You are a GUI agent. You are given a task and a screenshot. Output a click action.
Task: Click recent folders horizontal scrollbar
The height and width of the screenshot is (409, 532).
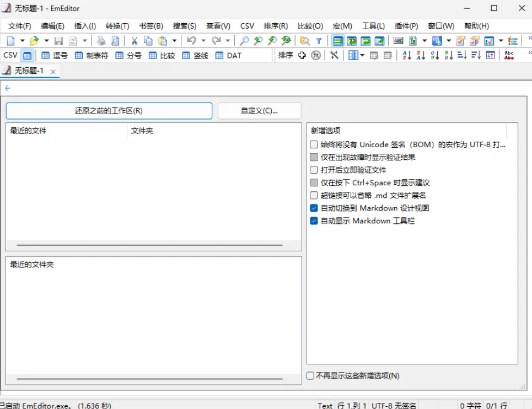[x=149, y=379]
